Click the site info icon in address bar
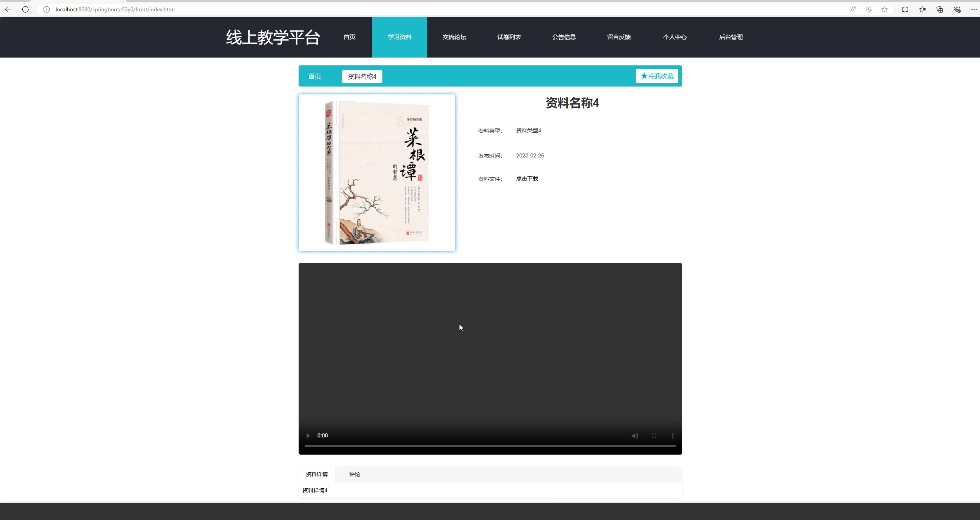 coord(47,9)
